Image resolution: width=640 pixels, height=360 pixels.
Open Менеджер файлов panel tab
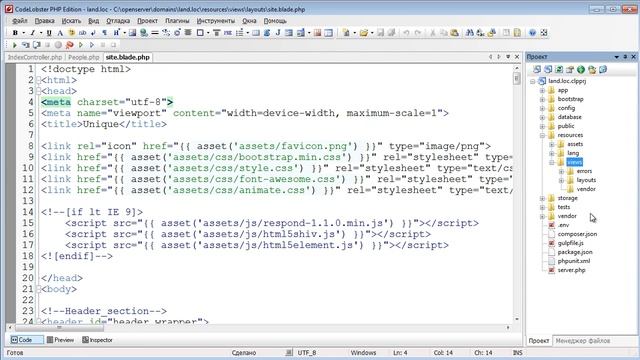(x=582, y=341)
